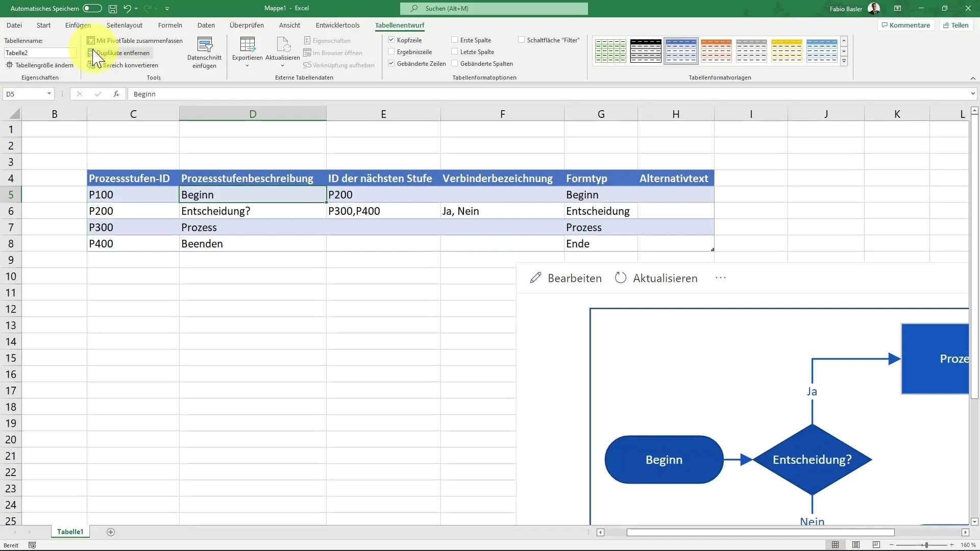980x551 pixels.
Task: Switch to Page Break Preview icon
Action: point(876,545)
